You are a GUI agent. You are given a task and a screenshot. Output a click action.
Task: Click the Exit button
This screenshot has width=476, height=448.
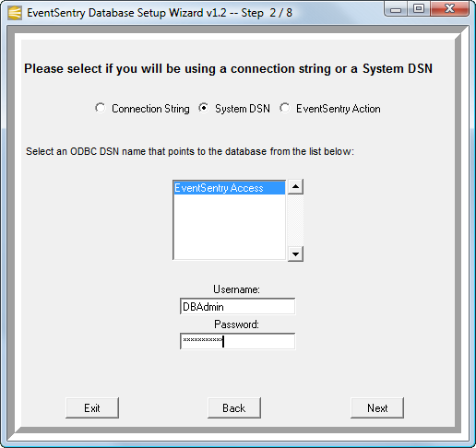coord(92,408)
